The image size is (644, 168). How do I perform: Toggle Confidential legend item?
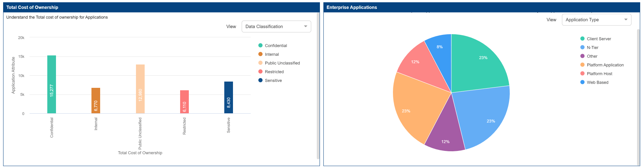[273, 46]
